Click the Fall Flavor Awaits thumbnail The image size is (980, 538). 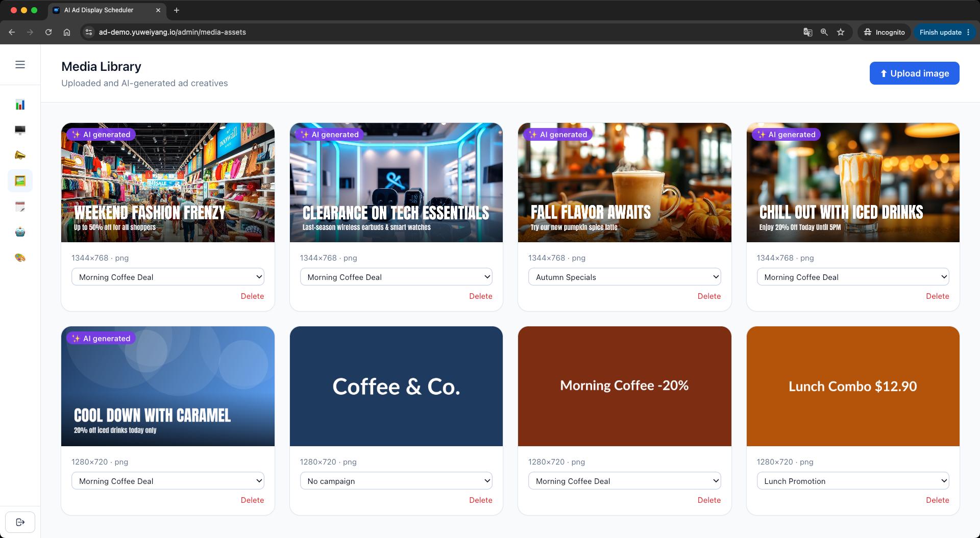[624, 183]
